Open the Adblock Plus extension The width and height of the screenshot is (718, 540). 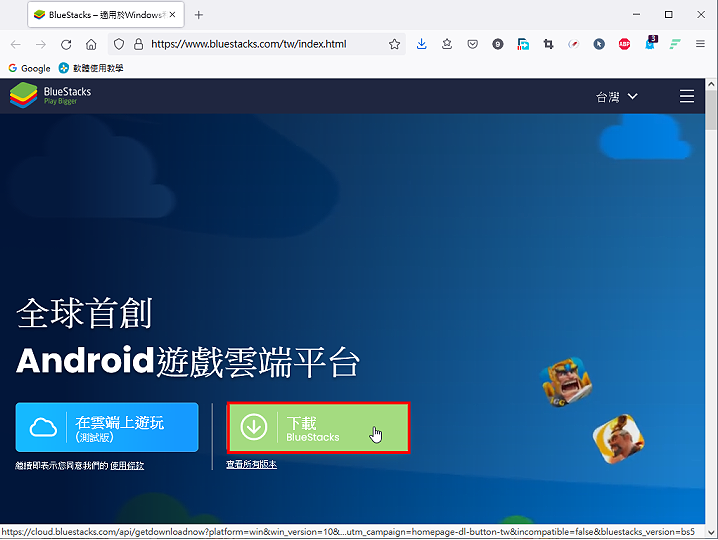click(624, 44)
